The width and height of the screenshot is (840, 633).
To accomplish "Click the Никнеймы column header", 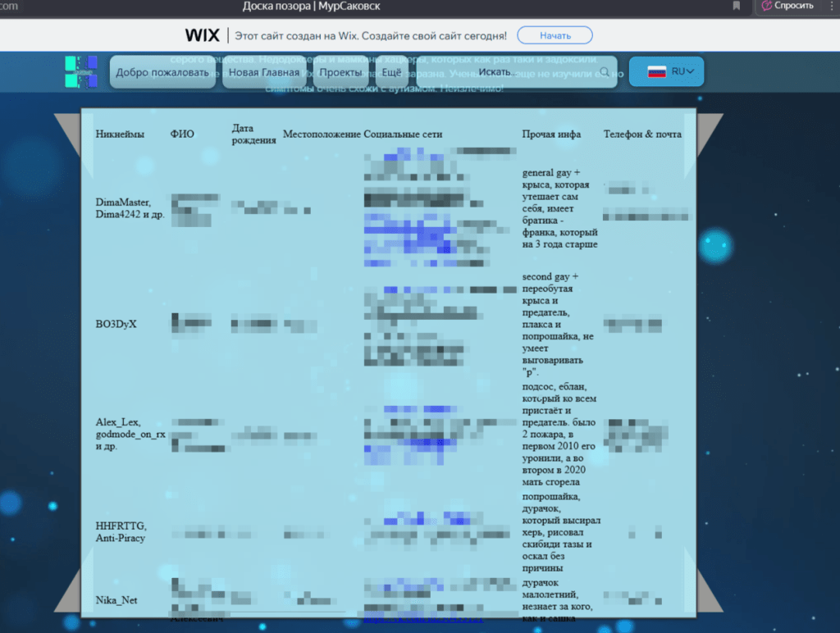I will [120, 134].
